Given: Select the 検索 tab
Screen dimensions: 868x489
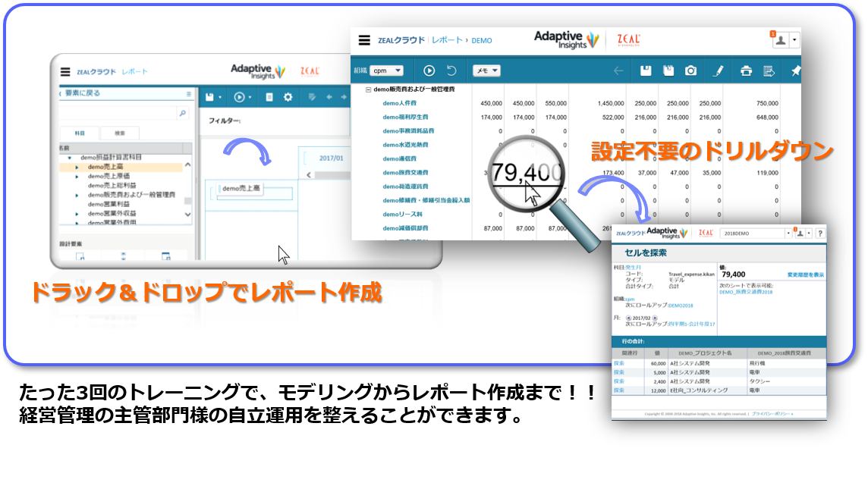Looking at the screenshot, I should pos(120,133).
